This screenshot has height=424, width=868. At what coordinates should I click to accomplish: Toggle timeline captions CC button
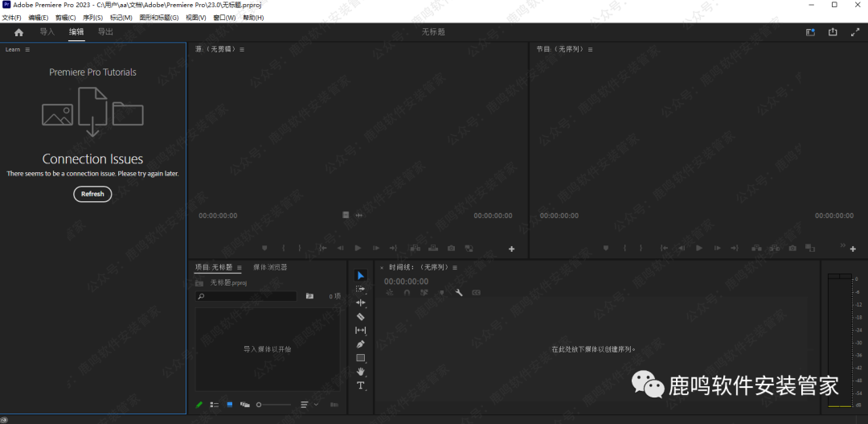tap(476, 293)
